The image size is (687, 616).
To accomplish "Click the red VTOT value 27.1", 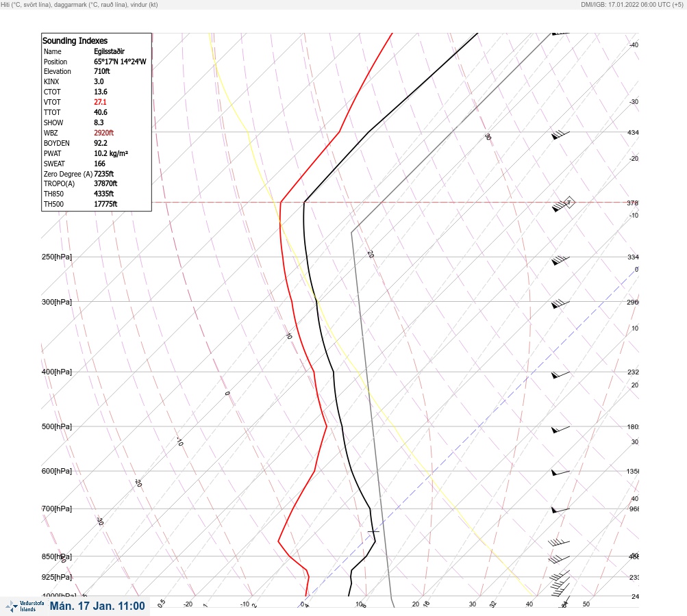I will tap(100, 102).
